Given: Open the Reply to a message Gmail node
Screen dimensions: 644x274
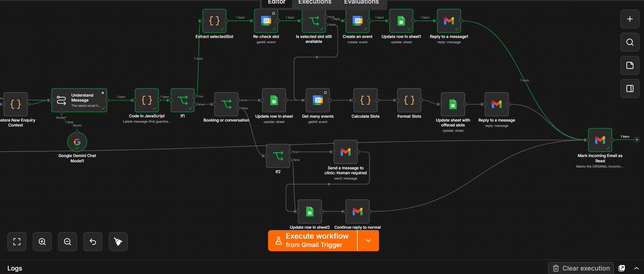Looking at the screenshot, I should [x=496, y=104].
